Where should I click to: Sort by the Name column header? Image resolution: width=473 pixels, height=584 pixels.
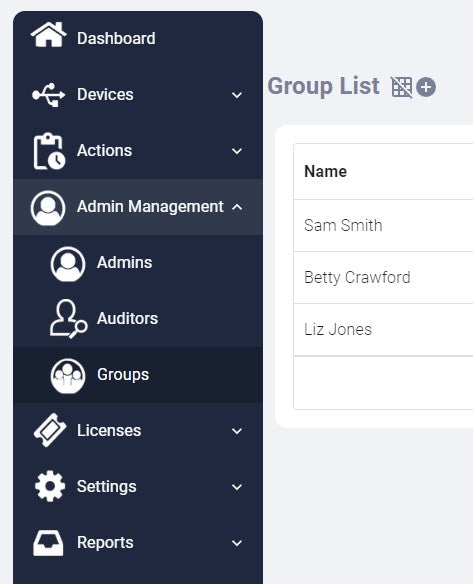click(x=326, y=171)
